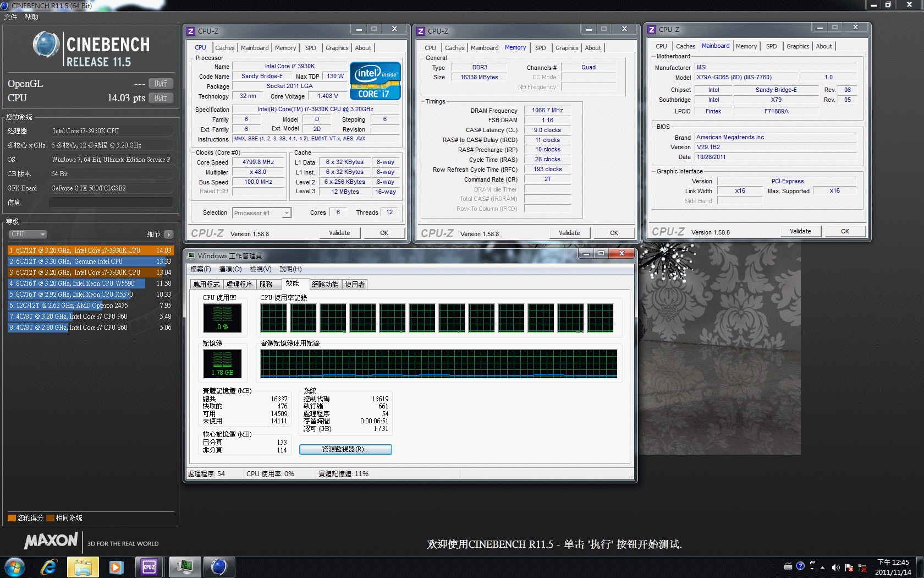Open Task Manager 說明(H) menu
924x578 pixels.
click(290, 269)
